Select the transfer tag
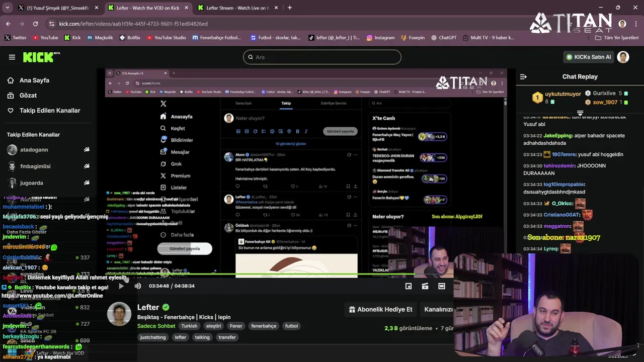 coord(227,337)
